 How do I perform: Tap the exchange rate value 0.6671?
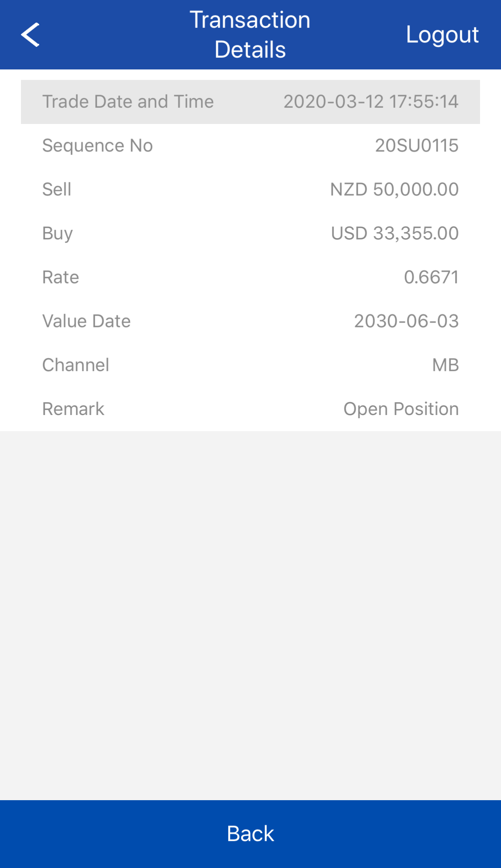click(x=431, y=277)
